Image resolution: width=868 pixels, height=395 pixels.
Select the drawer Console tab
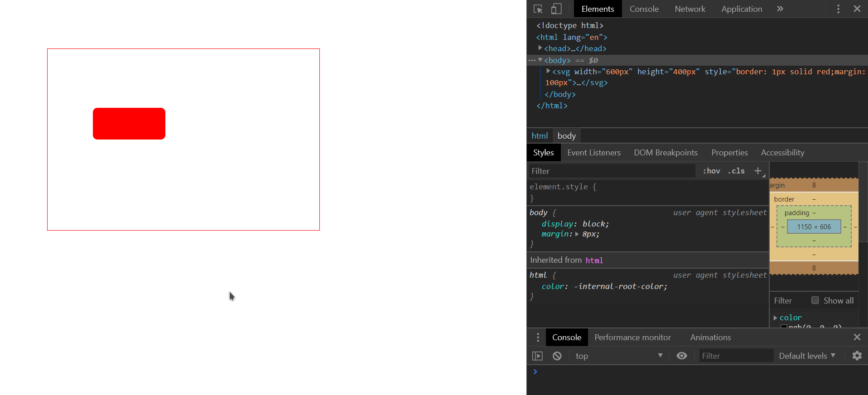tap(566, 337)
